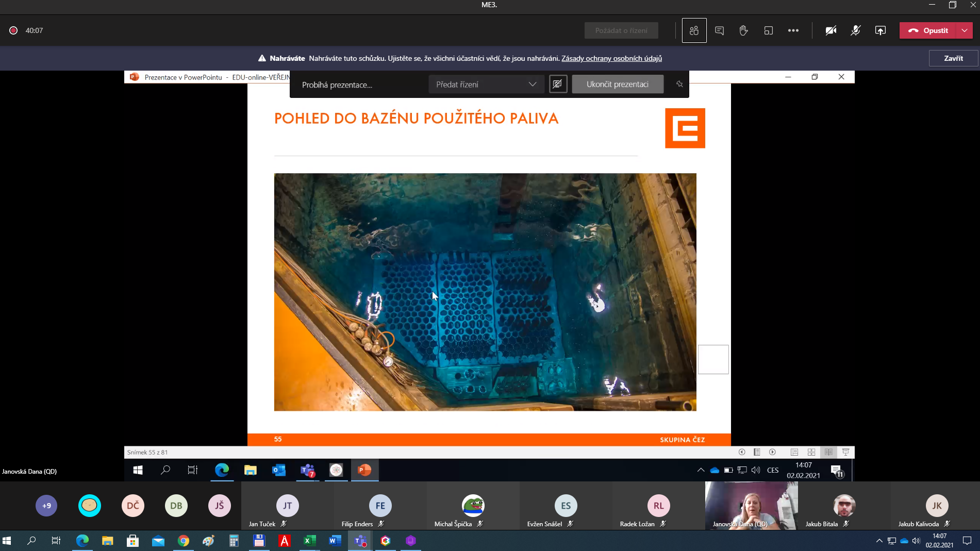Click the shared screen's PowerPoint taskbar icon
Image resolution: width=980 pixels, height=551 pixels.
coord(364,470)
